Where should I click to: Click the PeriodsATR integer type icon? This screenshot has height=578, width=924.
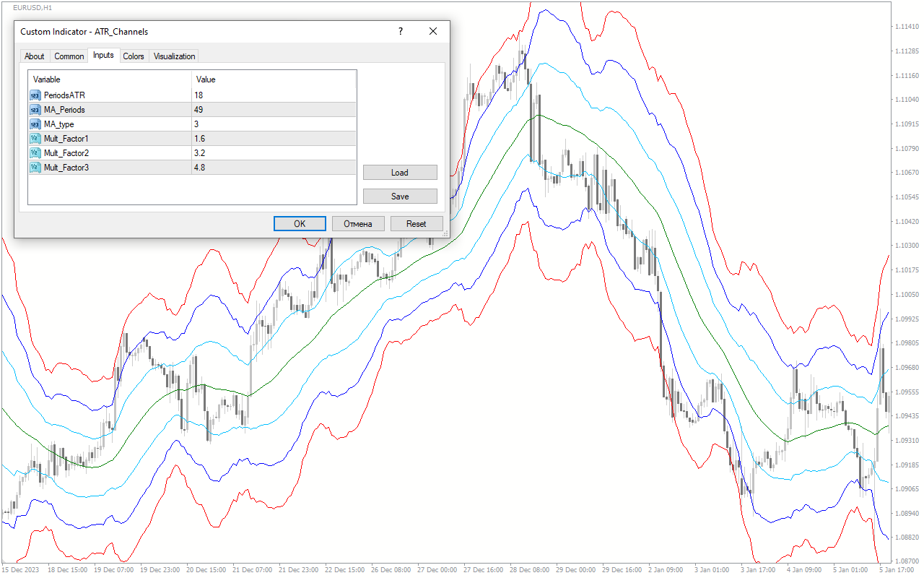click(x=35, y=95)
